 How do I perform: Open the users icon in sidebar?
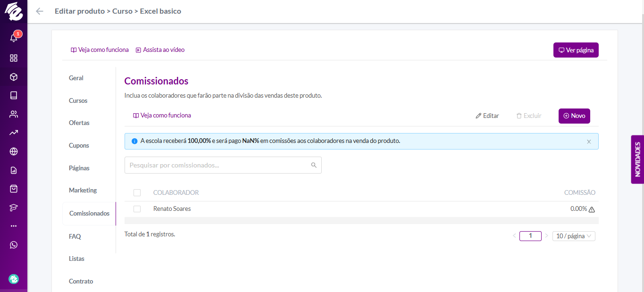14,114
